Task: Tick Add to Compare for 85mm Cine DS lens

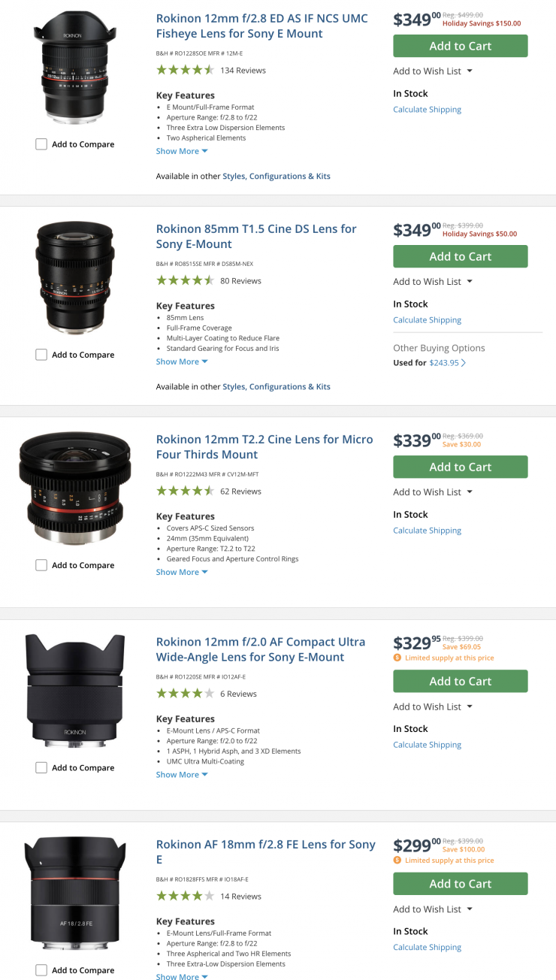Action: pos(41,355)
